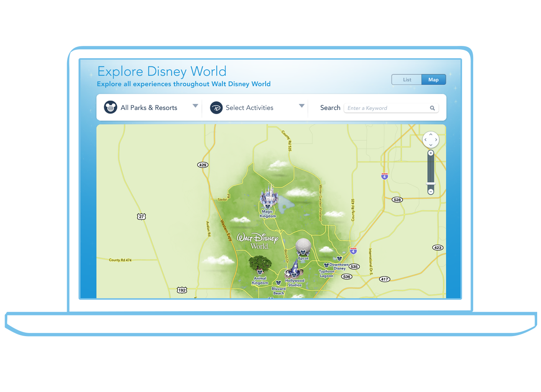Click the route 192 shield
The height and width of the screenshot is (392, 541).
click(182, 290)
